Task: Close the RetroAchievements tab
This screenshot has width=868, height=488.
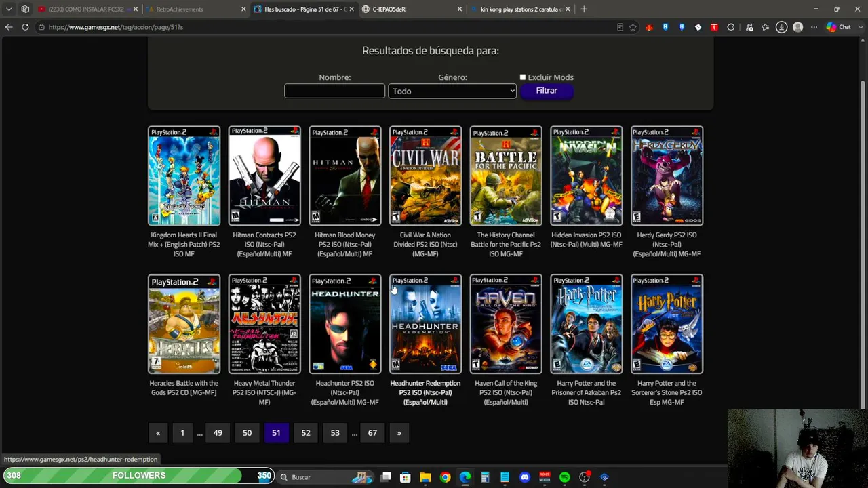Action: click(x=243, y=9)
